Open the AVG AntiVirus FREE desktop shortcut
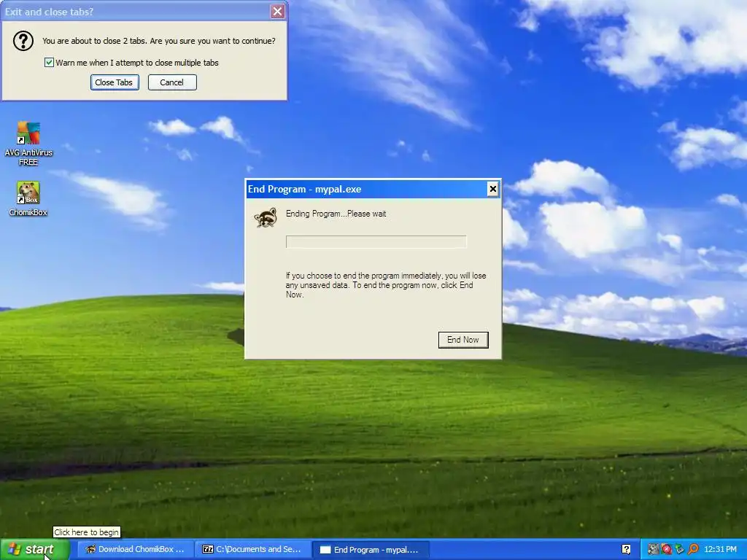Screen dimensions: 747x560 point(28,143)
